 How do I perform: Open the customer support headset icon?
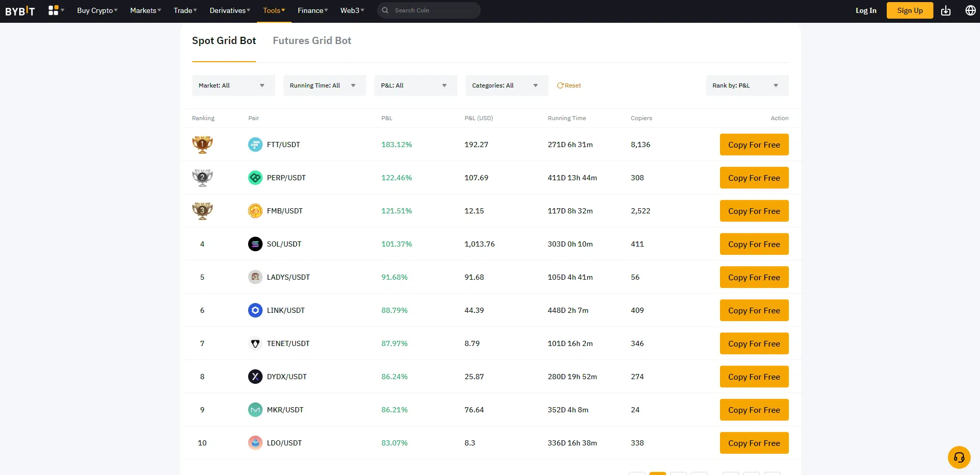959,457
